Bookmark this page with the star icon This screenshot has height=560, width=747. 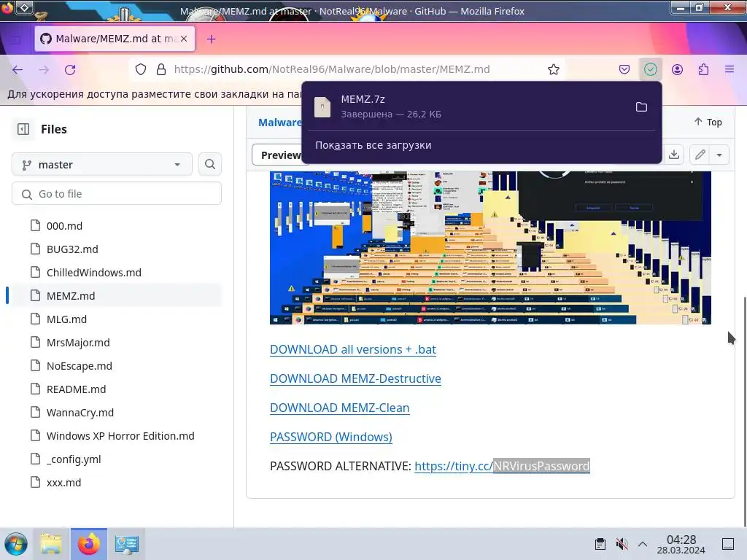[x=553, y=69]
